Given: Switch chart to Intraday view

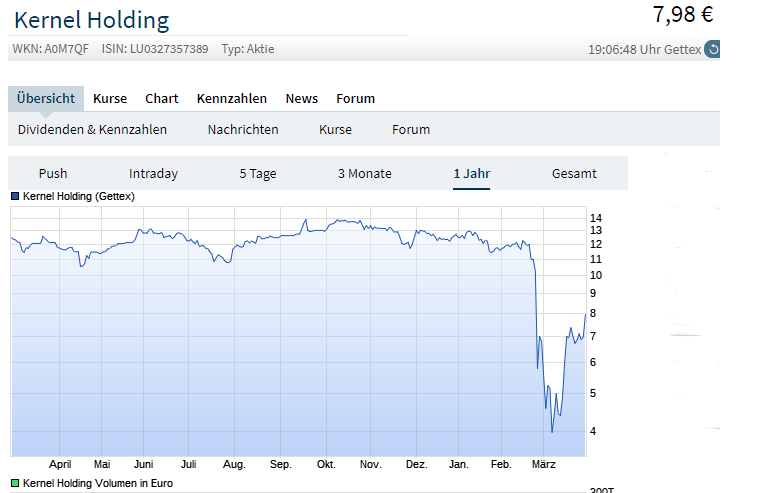Looking at the screenshot, I should coord(153,174).
